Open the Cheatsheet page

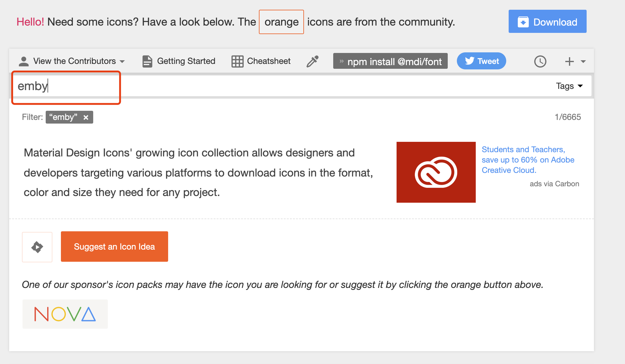(x=268, y=61)
